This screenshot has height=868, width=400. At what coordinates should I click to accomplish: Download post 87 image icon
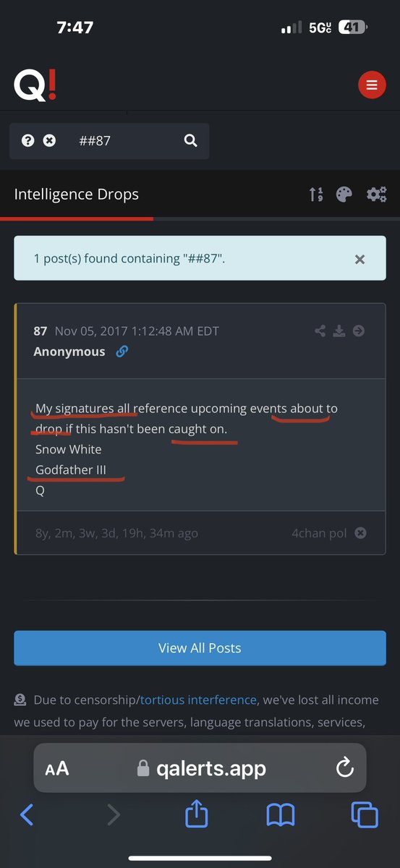339,331
